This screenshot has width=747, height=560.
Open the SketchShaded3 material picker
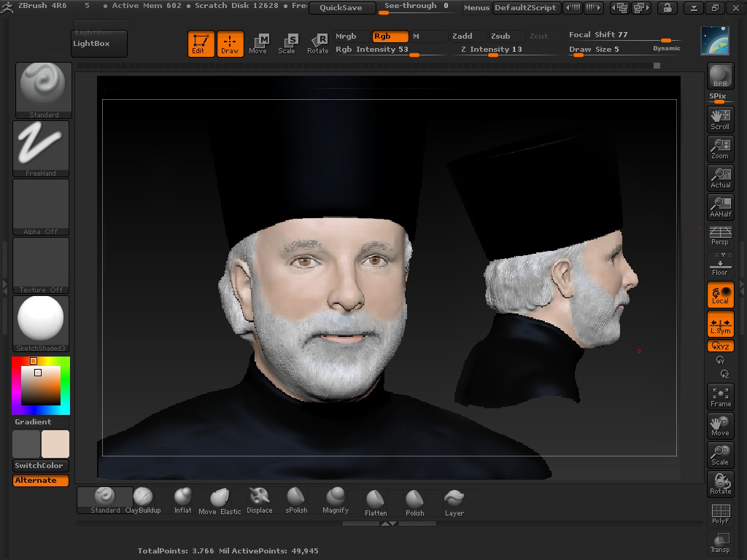41,324
